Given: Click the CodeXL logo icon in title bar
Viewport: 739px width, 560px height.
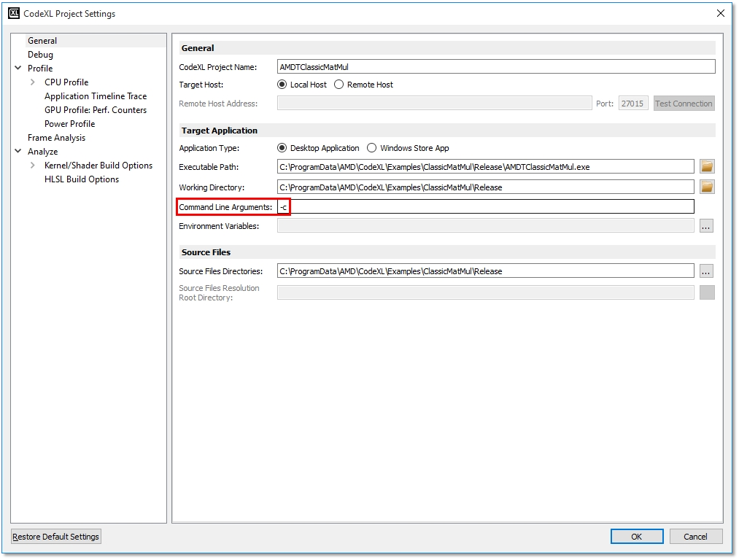Looking at the screenshot, I should [x=14, y=13].
